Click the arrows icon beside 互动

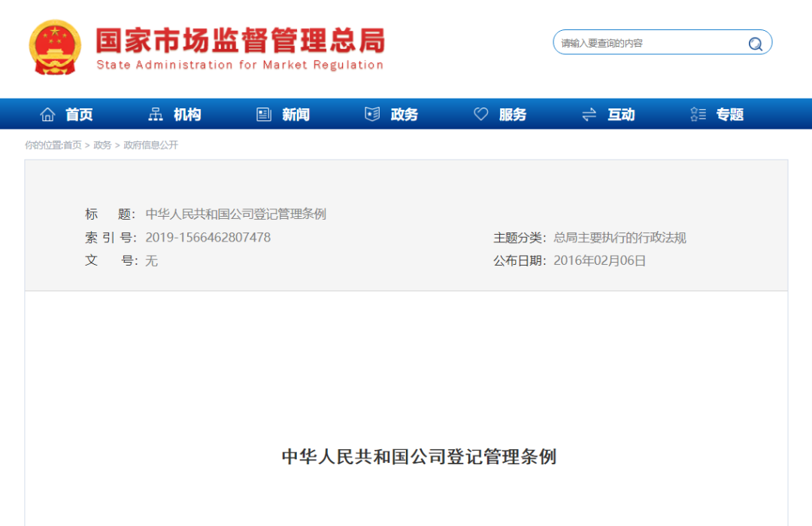(589, 114)
